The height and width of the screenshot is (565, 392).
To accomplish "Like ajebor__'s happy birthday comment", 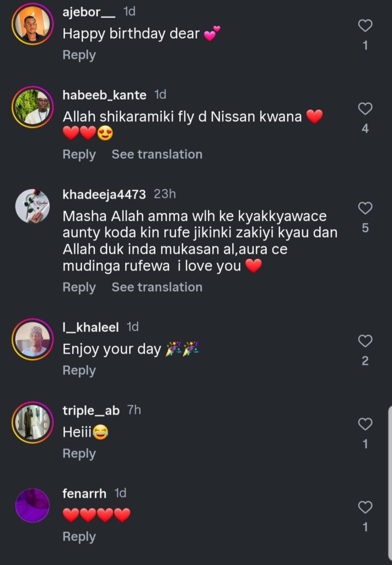I will tap(365, 25).
